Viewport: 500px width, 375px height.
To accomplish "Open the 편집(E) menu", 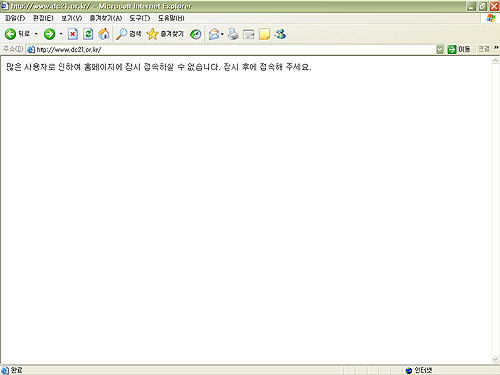I will [x=43, y=18].
